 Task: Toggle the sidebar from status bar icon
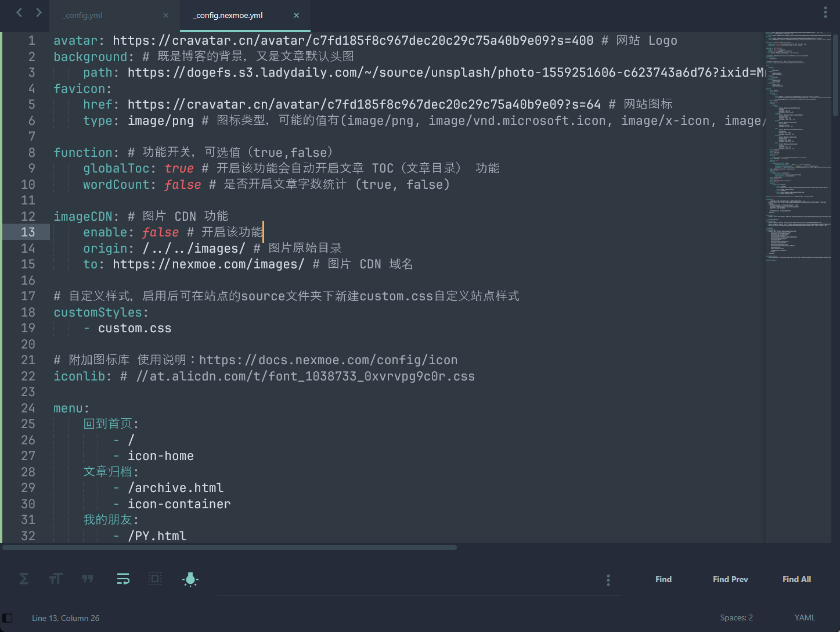(8, 618)
